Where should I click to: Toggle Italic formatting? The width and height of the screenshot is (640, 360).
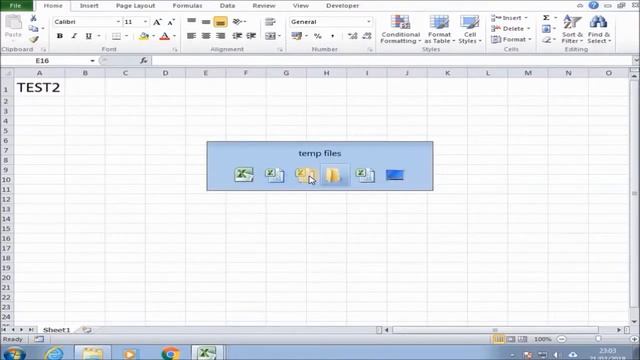point(74,36)
